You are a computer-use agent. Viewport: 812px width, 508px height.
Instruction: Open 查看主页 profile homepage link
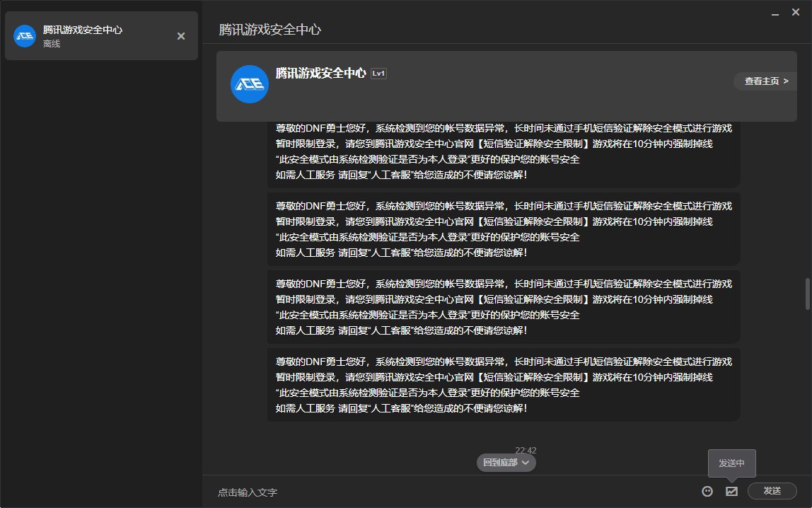click(765, 81)
